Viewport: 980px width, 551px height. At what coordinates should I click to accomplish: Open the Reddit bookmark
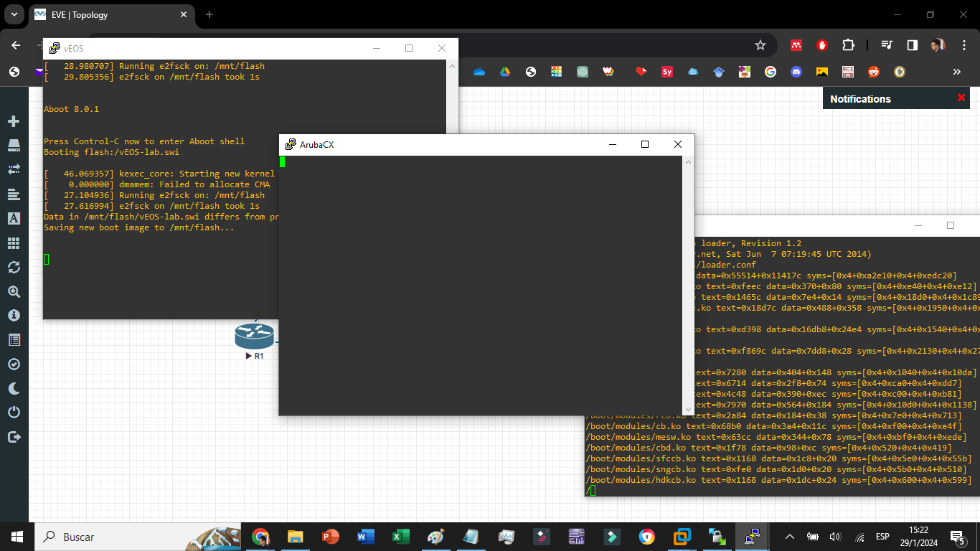(874, 72)
